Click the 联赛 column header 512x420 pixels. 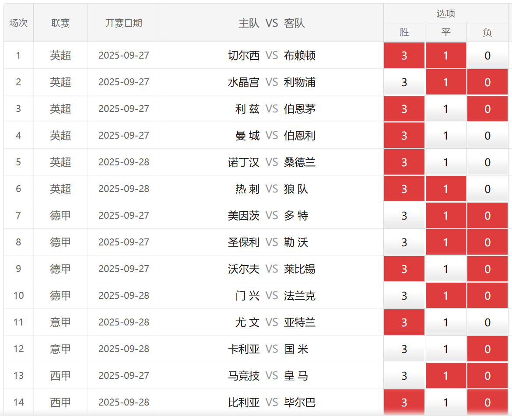coord(60,23)
